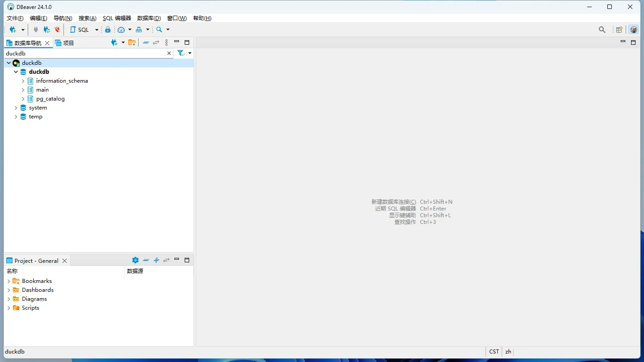Image resolution: width=644 pixels, height=362 pixels.
Task: Click the red Disconnect plug icon
Action: (x=57, y=29)
